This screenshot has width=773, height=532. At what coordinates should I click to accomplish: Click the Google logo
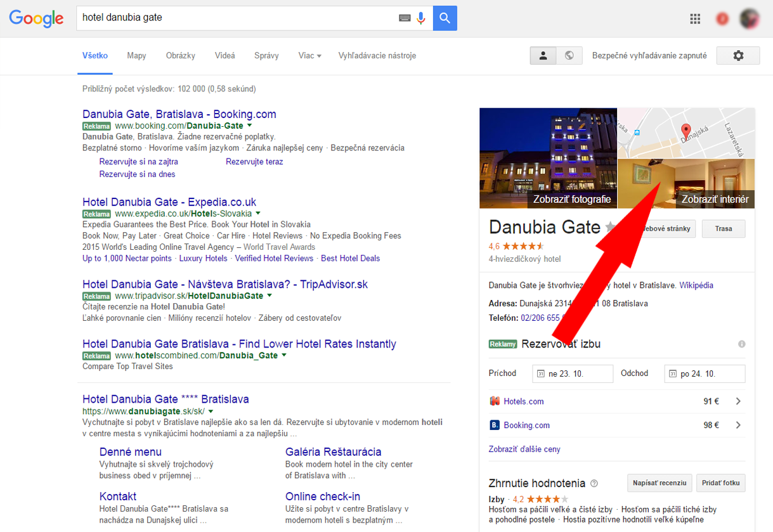click(36, 18)
